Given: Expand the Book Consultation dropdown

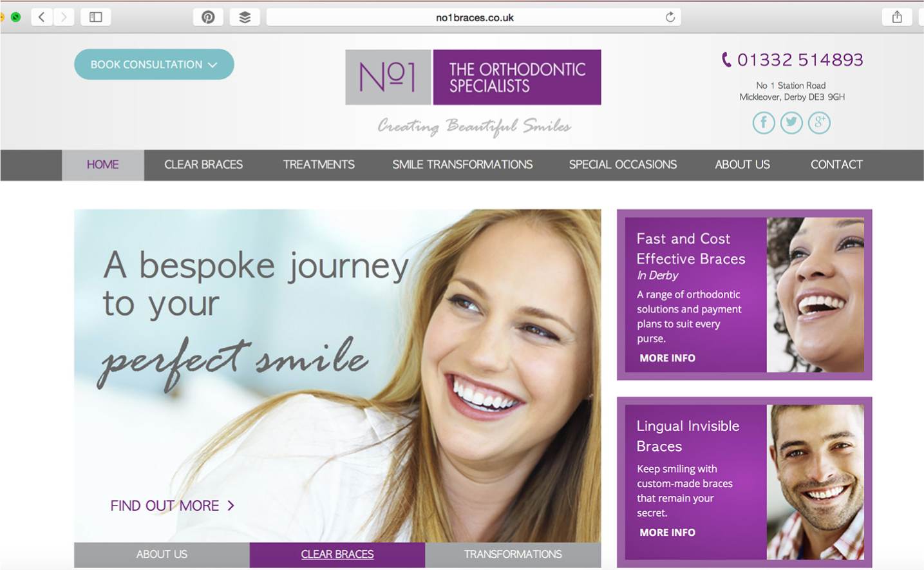Looking at the screenshot, I should (x=154, y=64).
